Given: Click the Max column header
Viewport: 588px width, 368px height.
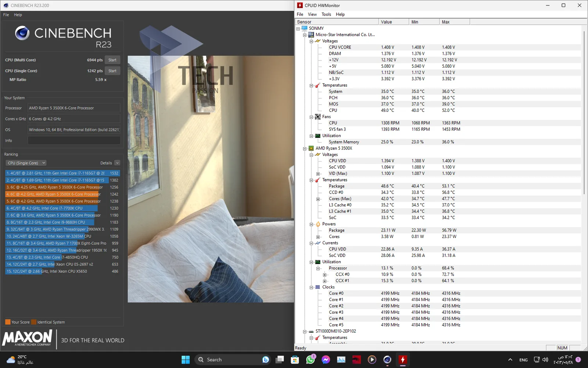Looking at the screenshot, I should [455, 22].
